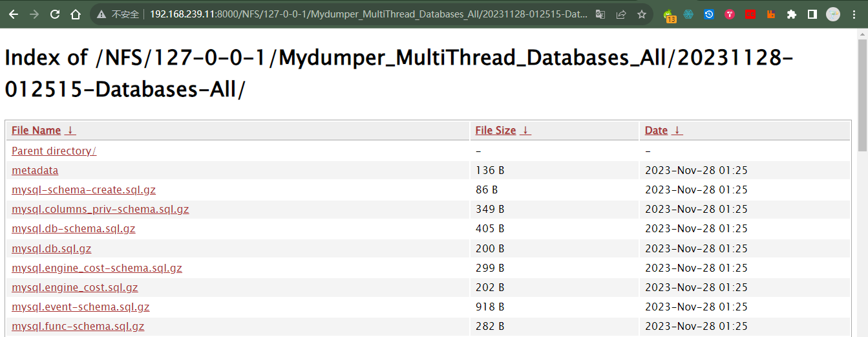The width and height of the screenshot is (868, 337).
Task: Go to the Parent directory
Action: pyautogui.click(x=54, y=151)
